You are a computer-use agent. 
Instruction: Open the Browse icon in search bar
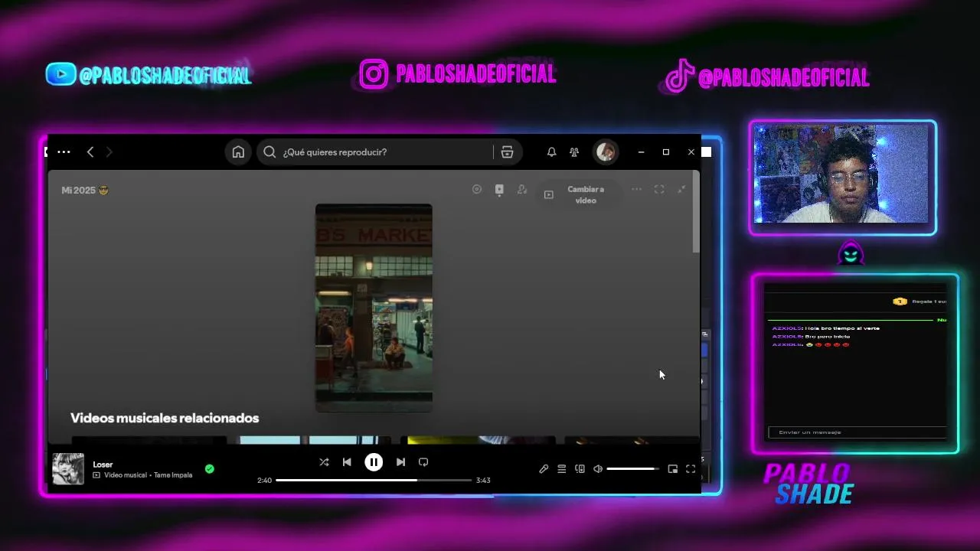[507, 152]
